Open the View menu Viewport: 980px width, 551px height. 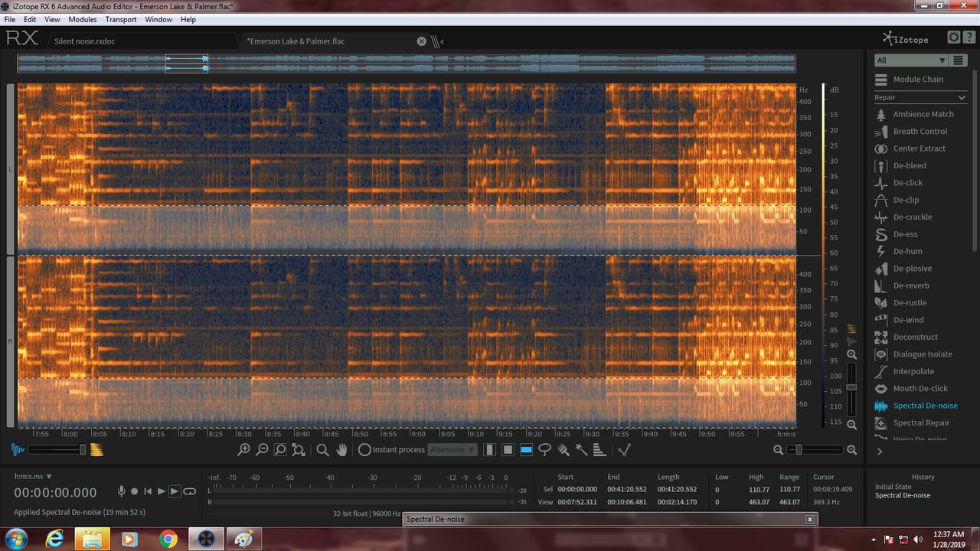(x=52, y=19)
